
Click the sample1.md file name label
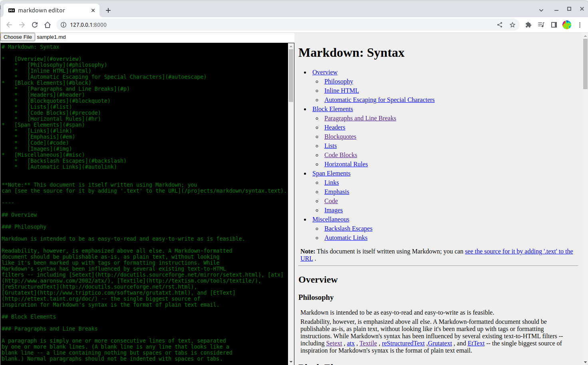[x=51, y=37]
